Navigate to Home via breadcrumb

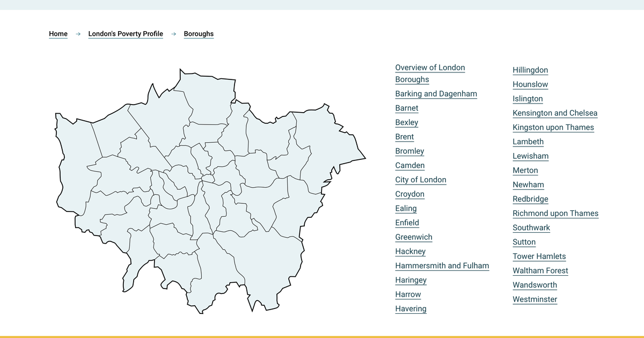[x=57, y=33]
